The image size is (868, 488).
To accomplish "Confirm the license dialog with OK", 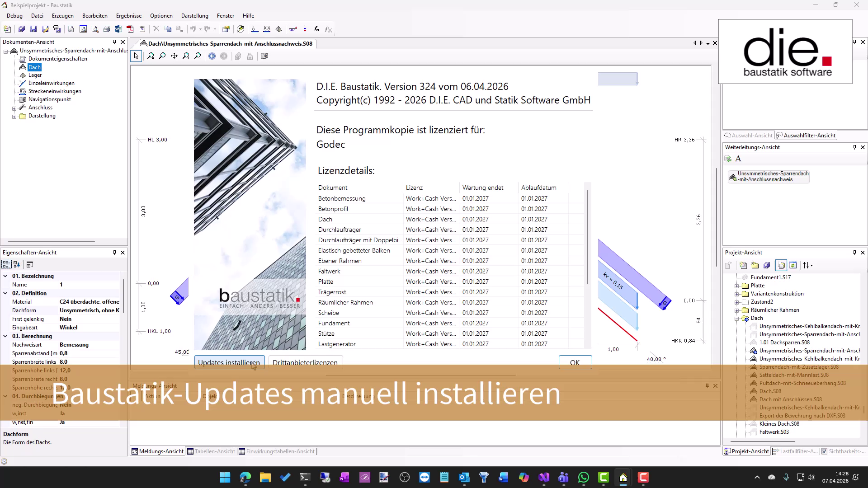I will [x=575, y=362].
